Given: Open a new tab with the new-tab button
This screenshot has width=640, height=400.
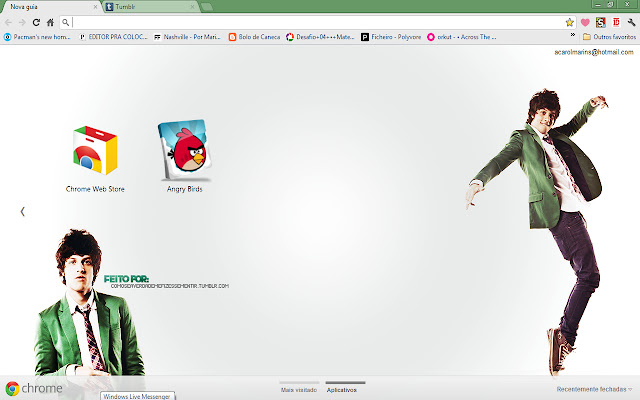Looking at the screenshot, I should pos(207,7).
